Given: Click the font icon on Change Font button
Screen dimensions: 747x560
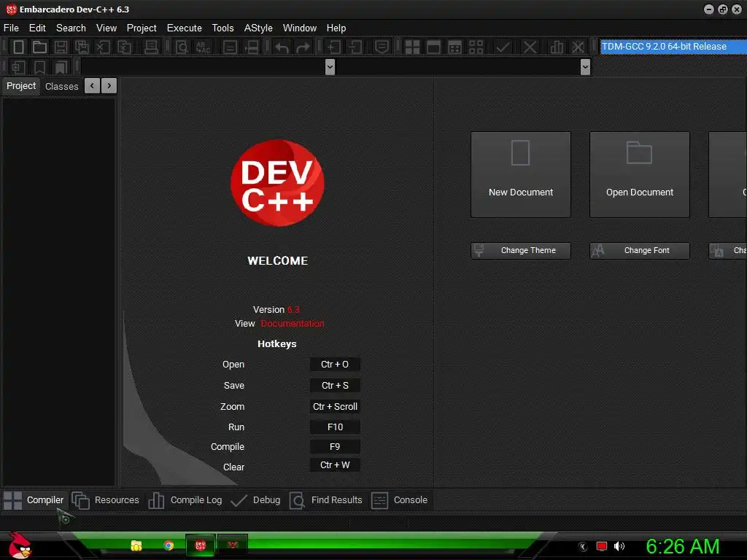Looking at the screenshot, I should pos(598,251).
